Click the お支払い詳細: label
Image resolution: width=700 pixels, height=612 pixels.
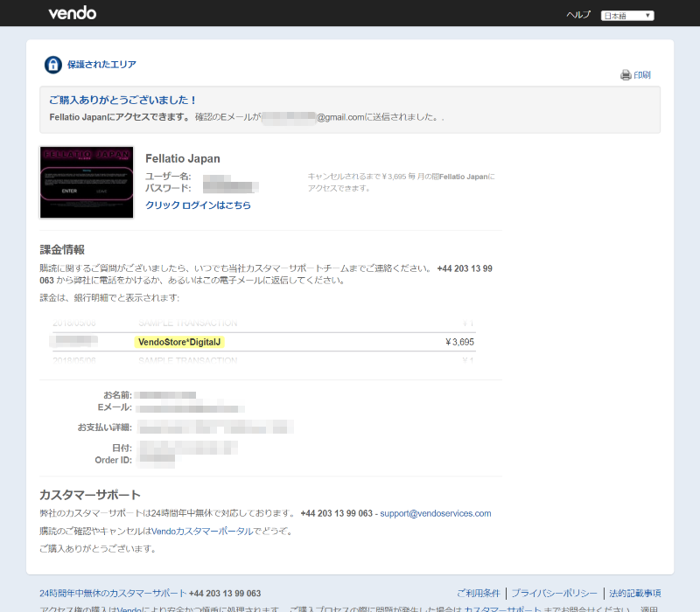(105, 428)
